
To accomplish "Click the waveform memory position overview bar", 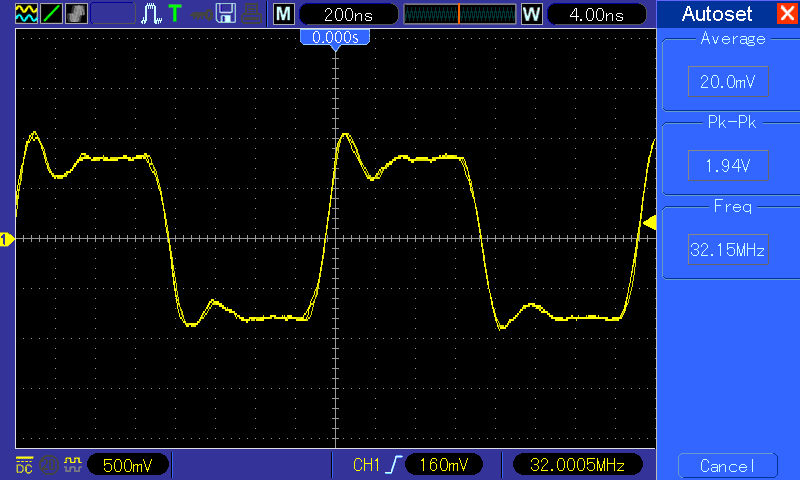I will coord(460,14).
